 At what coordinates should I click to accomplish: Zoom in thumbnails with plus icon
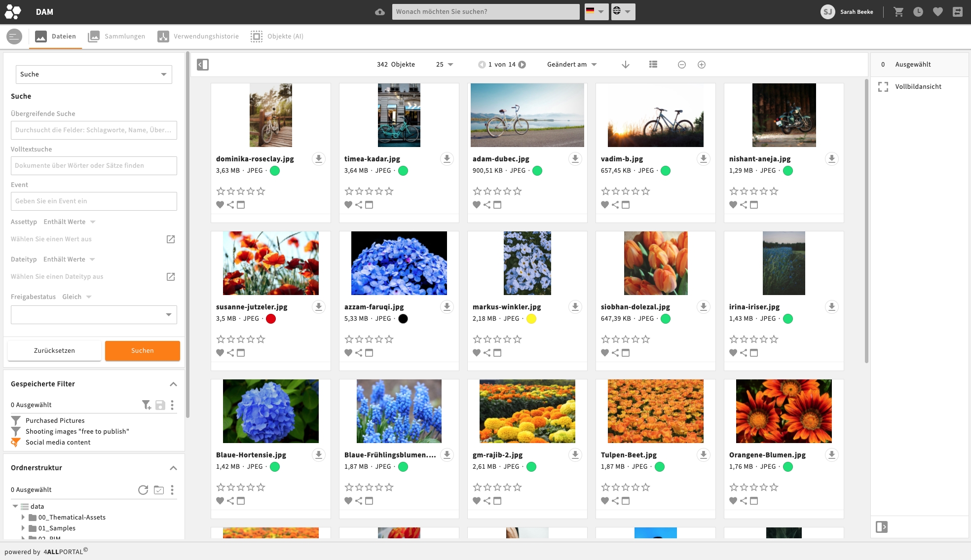pyautogui.click(x=702, y=65)
